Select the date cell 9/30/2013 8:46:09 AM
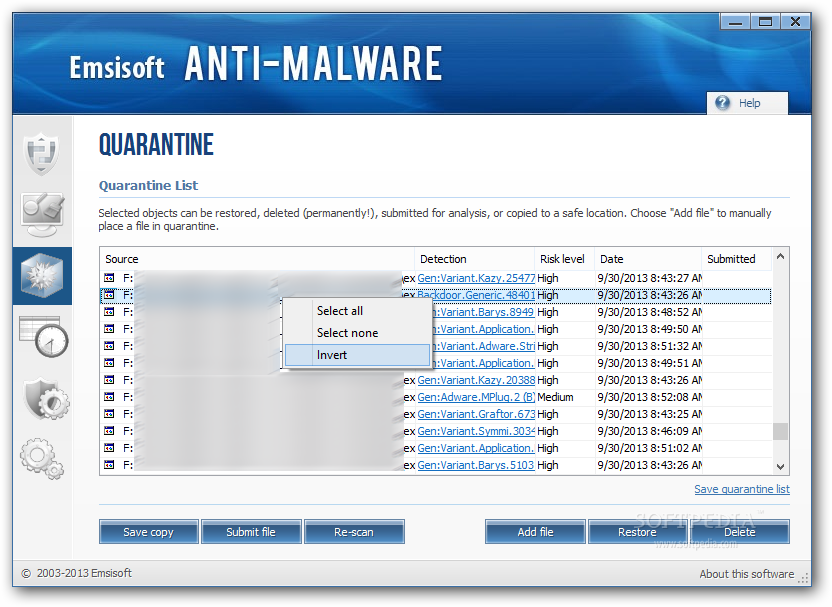Screen dimensions: 832x607 click(649, 431)
